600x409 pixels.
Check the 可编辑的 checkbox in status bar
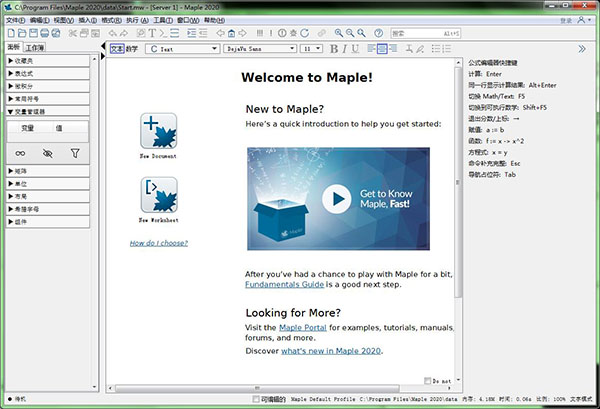click(x=256, y=399)
